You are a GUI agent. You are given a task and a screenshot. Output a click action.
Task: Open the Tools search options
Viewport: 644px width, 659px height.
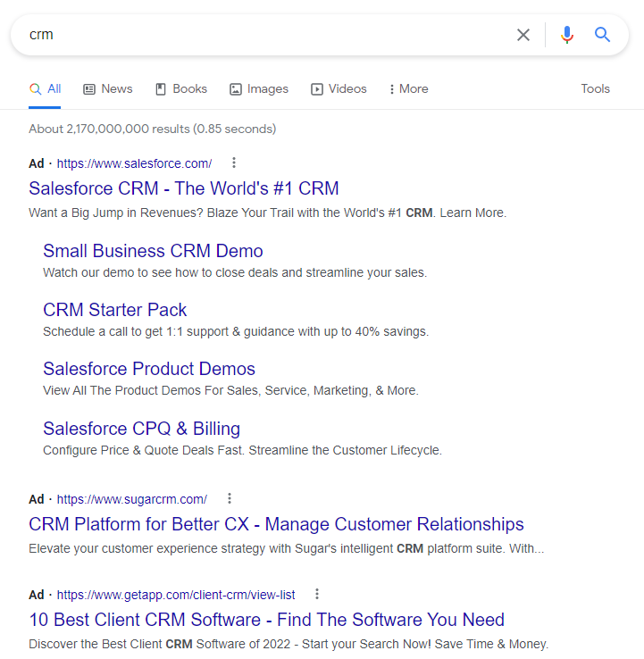coord(595,88)
